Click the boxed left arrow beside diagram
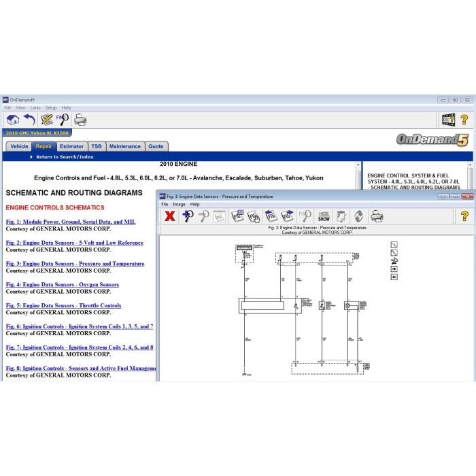This screenshot has width=476, height=476. [x=394, y=277]
